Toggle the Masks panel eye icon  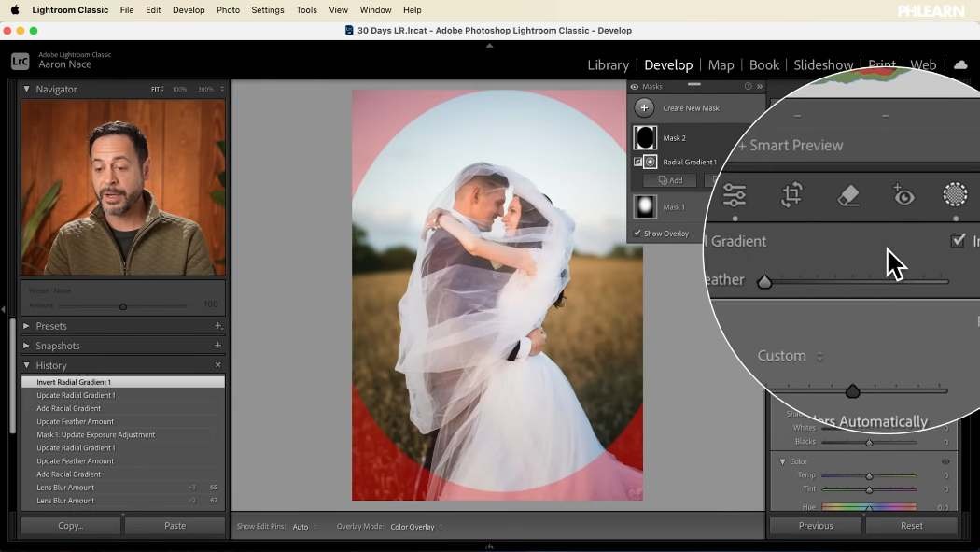point(635,87)
